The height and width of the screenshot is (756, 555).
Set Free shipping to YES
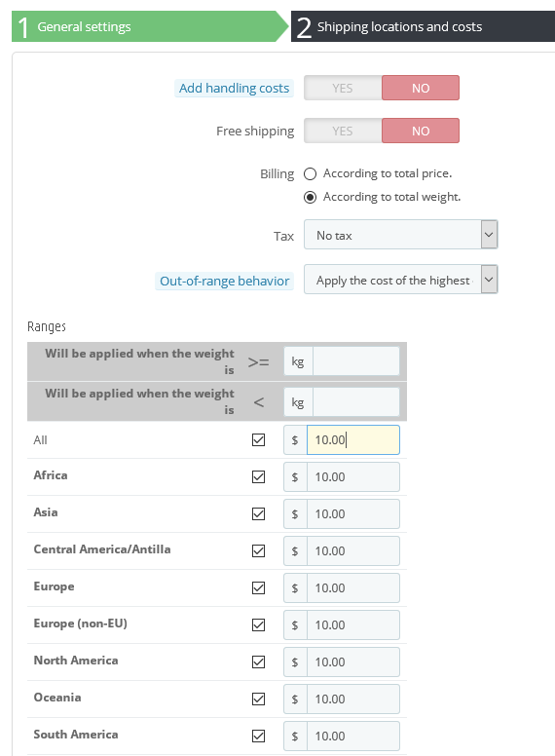(343, 131)
